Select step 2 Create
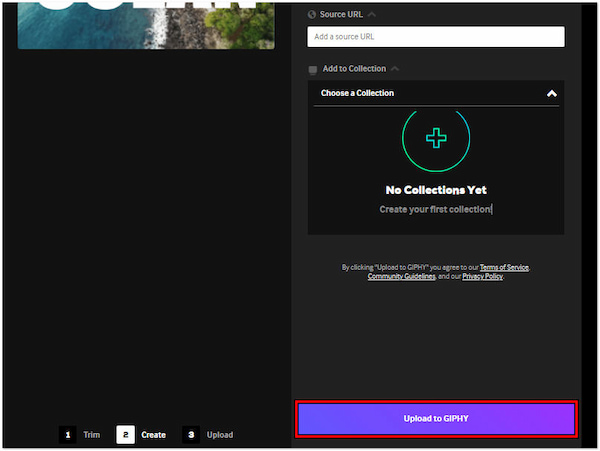Viewport: 600px width, 451px height. (x=141, y=435)
